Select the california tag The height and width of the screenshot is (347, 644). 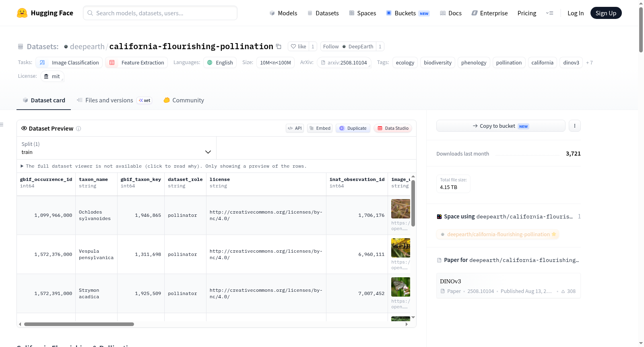(543, 62)
